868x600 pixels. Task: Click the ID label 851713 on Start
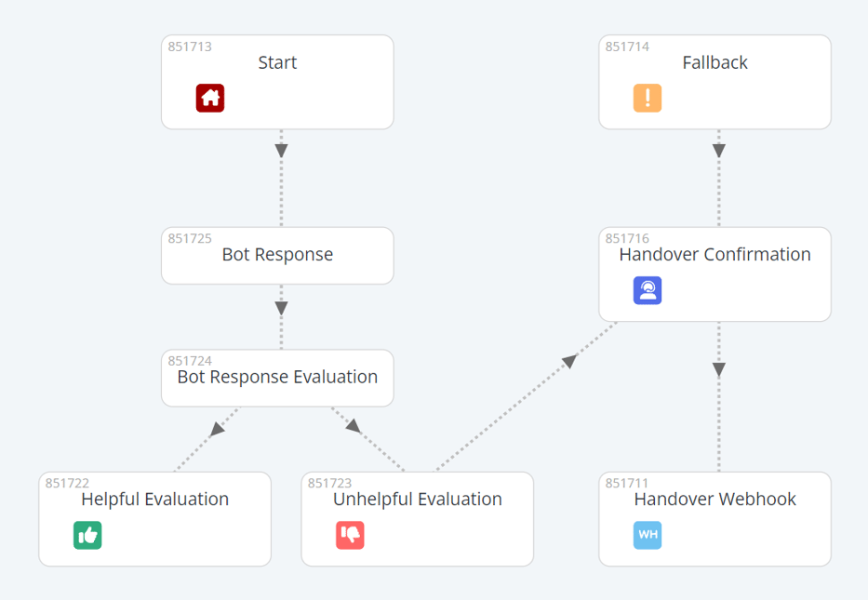(x=188, y=46)
